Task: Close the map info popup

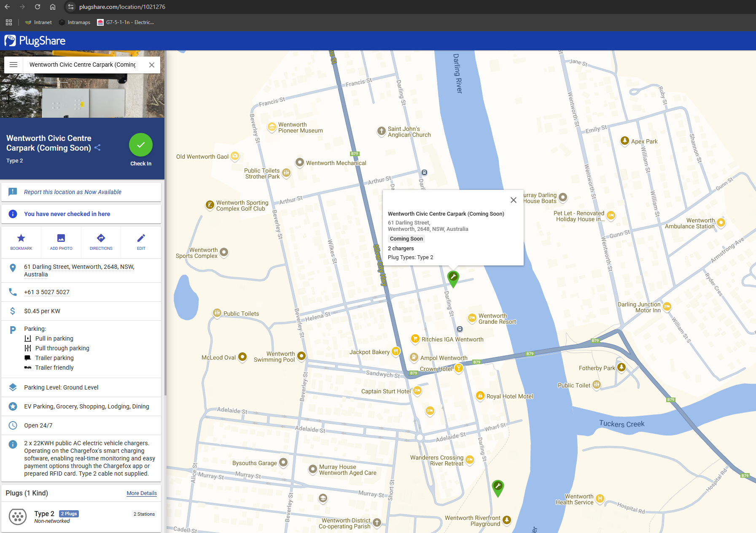Action: click(513, 200)
